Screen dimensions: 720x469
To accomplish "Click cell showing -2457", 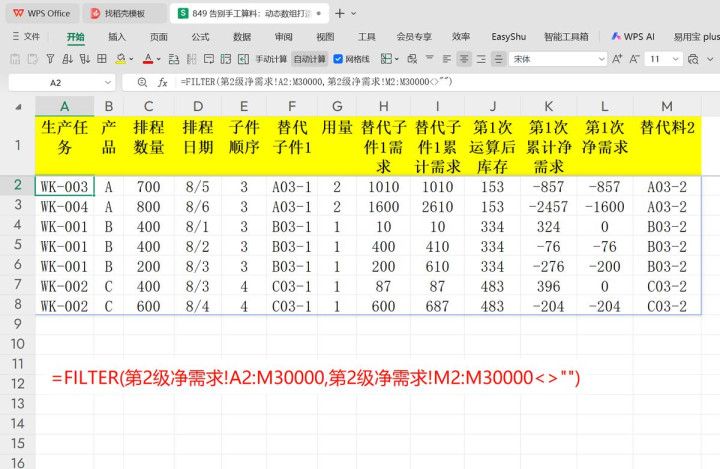I will tap(548, 207).
